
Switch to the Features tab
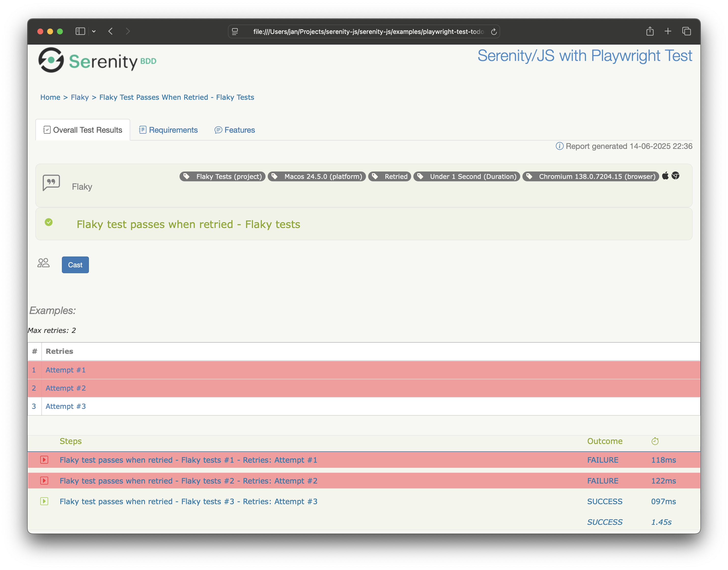point(235,130)
